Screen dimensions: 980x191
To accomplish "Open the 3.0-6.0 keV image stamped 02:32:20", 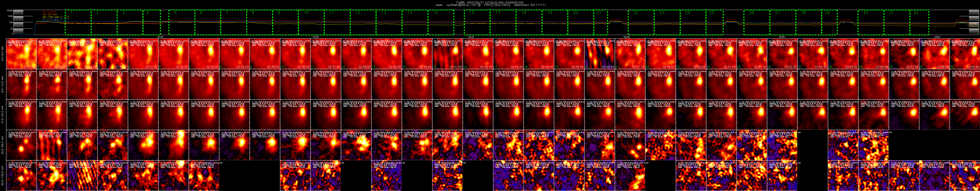I will coord(174,54).
